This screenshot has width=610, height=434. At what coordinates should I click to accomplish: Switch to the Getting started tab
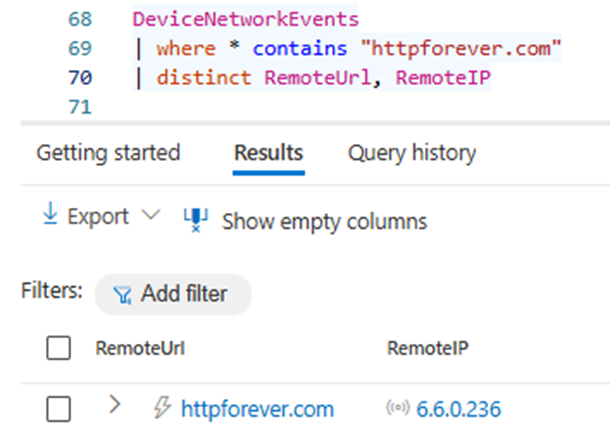[x=108, y=153]
